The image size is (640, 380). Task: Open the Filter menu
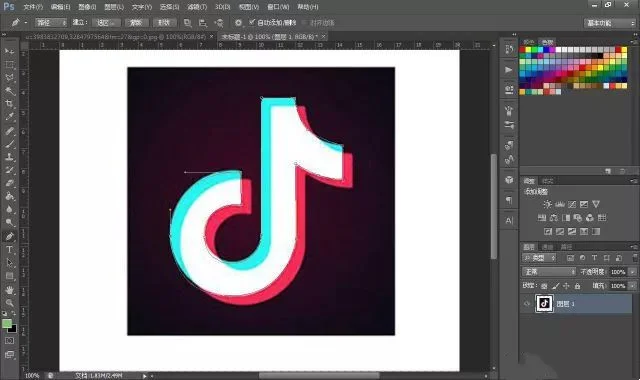(x=197, y=7)
